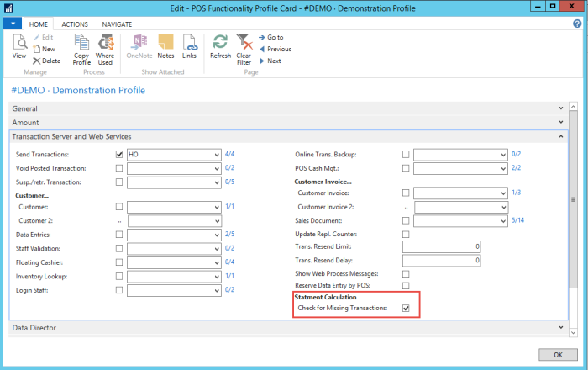
Task: Click the Clear Filter icon
Action: [244, 44]
